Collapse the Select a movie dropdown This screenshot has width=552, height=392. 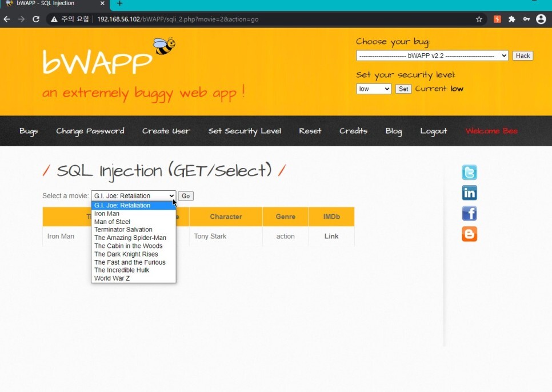(133, 195)
